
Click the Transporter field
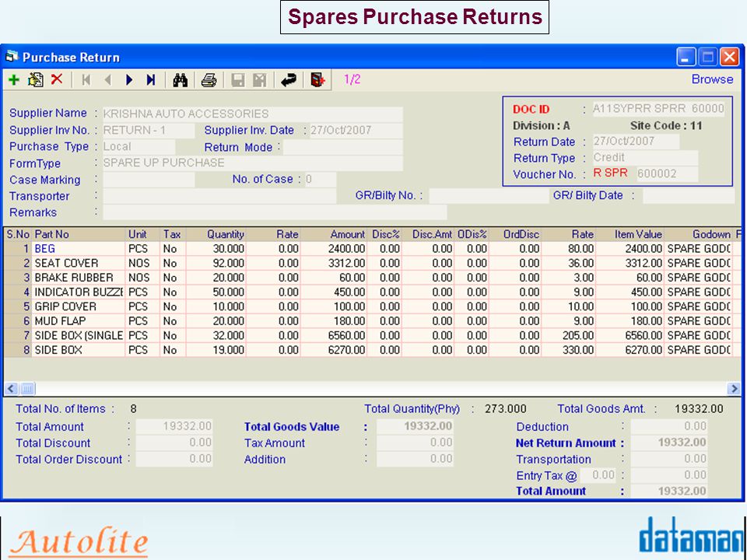click(x=219, y=196)
